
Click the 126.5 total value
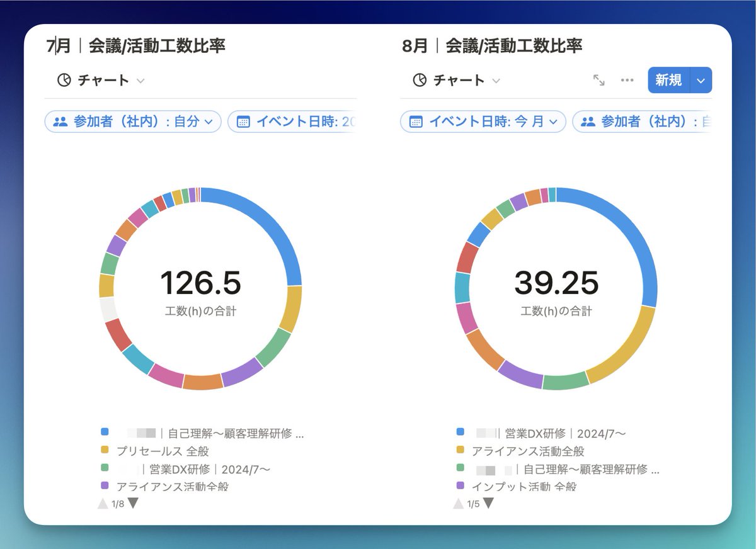pyautogui.click(x=200, y=283)
